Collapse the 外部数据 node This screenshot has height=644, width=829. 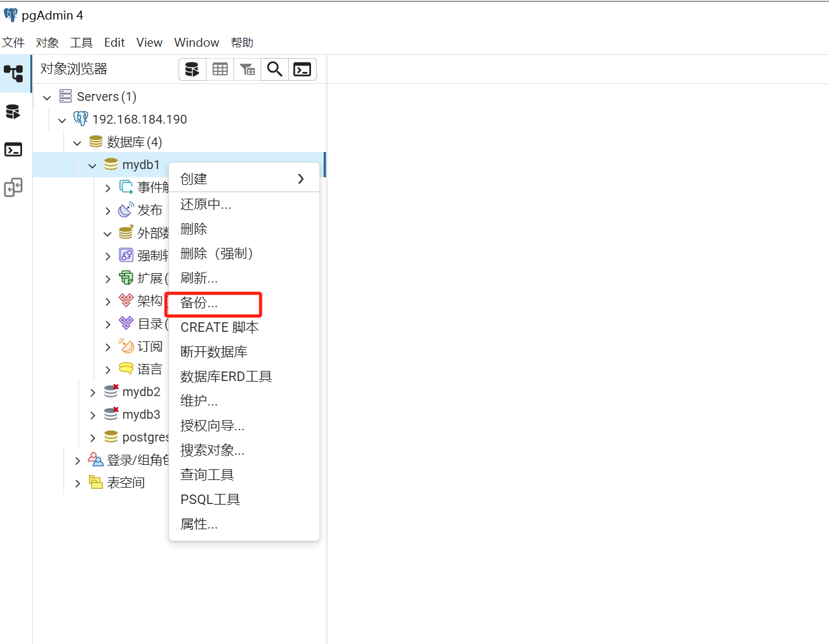[x=107, y=233]
